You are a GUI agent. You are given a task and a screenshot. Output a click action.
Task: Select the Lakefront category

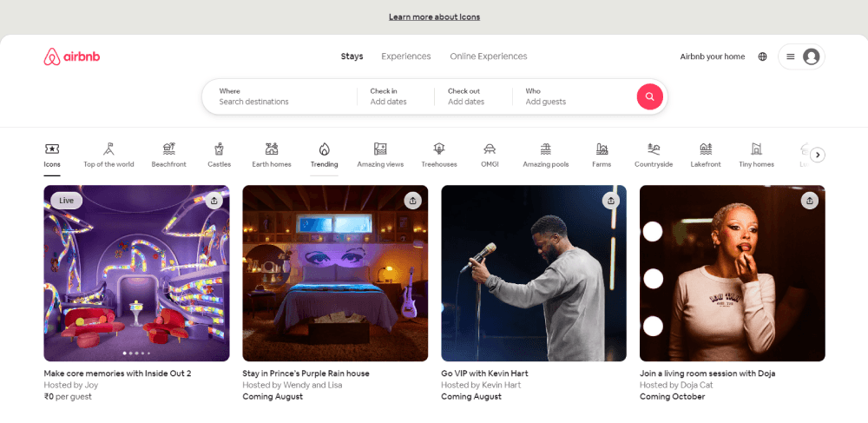(706, 155)
